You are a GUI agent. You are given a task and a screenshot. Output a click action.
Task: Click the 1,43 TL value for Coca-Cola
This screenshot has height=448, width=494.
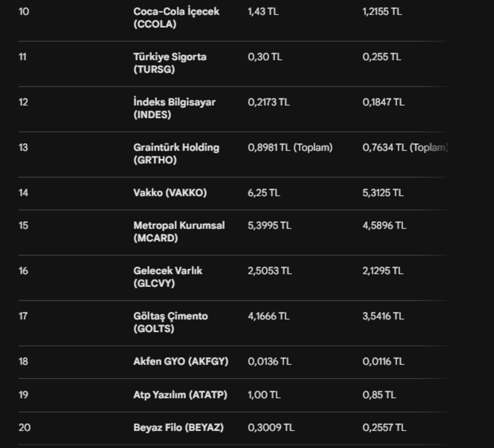point(263,12)
